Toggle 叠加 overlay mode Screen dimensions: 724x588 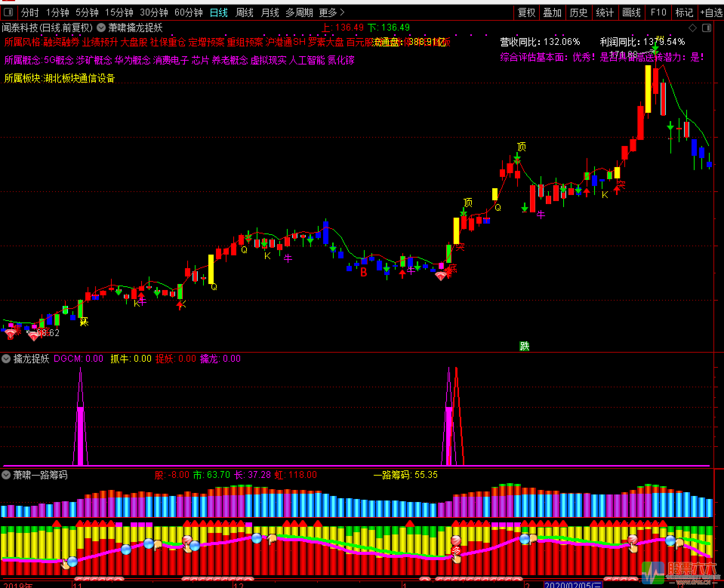pyautogui.click(x=552, y=13)
